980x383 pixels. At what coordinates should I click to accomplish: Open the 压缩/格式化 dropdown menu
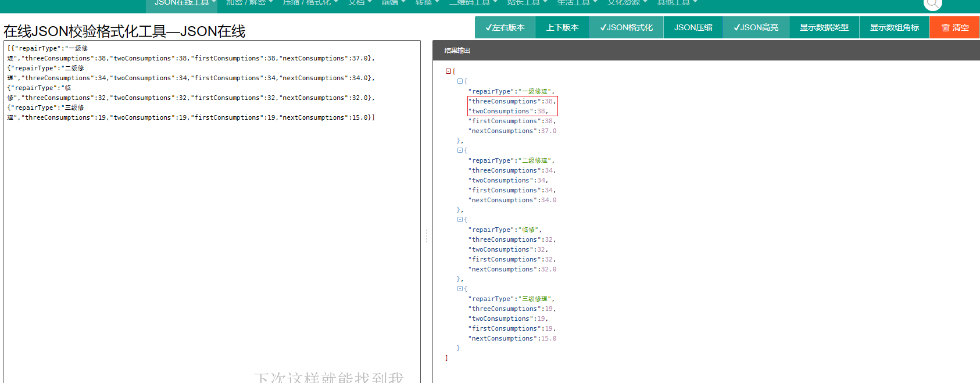tap(310, 3)
